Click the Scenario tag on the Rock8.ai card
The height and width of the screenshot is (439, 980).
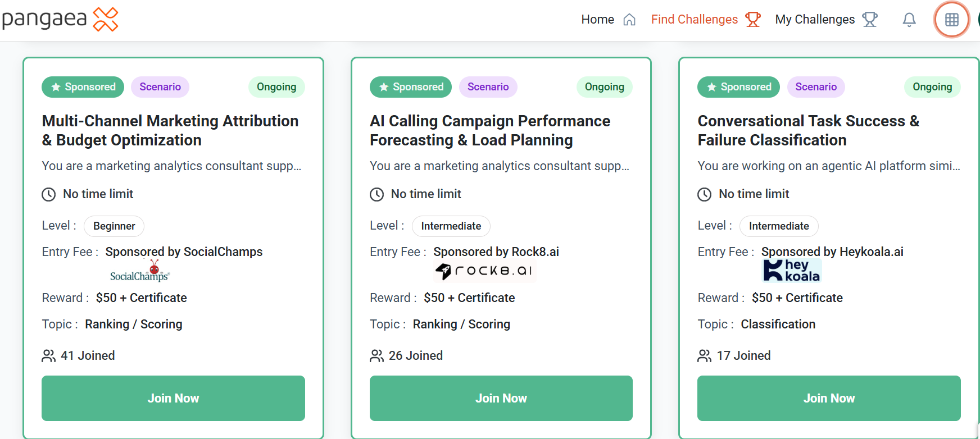(x=488, y=87)
